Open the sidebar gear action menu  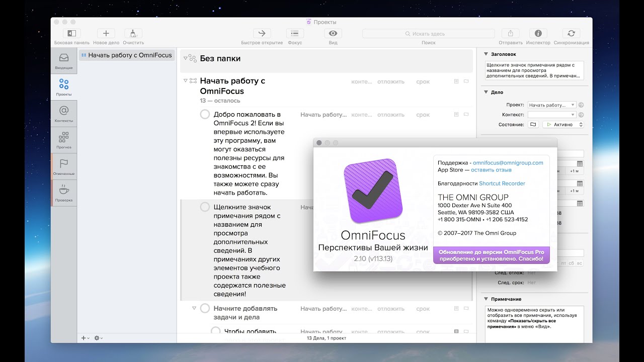click(98, 338)
